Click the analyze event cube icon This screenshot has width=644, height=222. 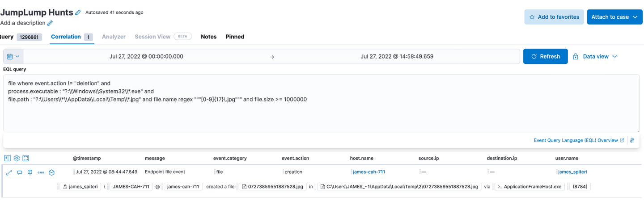(x=51, y=172)
